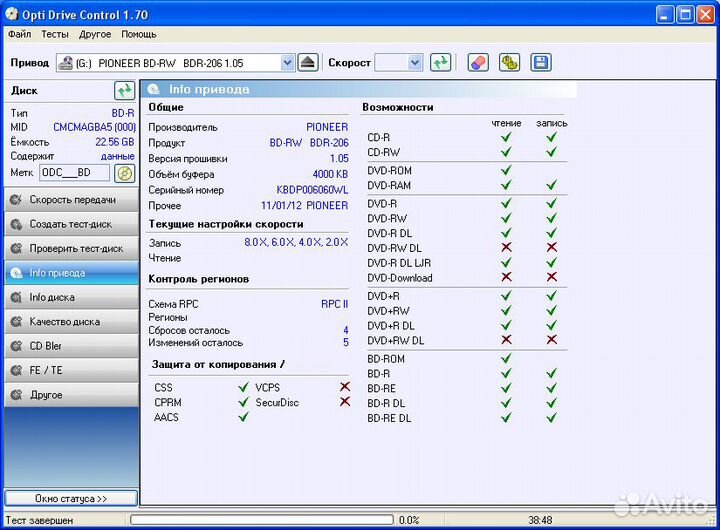Click the floppy disk save icon

click(540, 63)
